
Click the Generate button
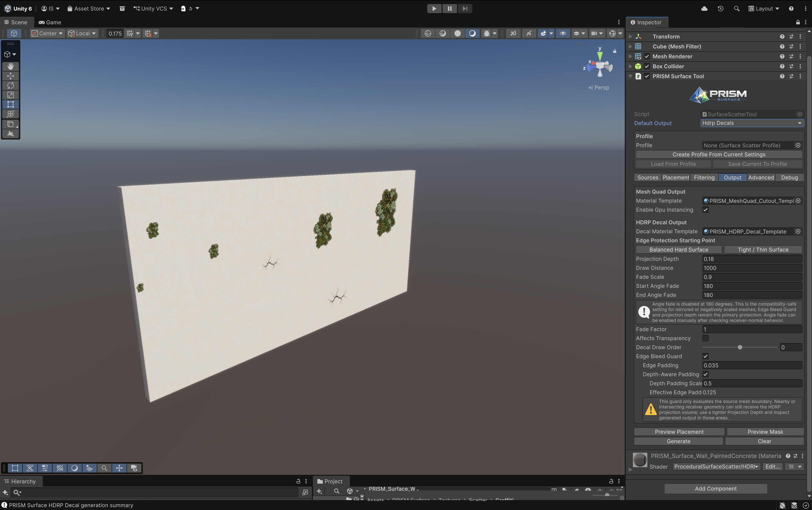click(678, 441)
